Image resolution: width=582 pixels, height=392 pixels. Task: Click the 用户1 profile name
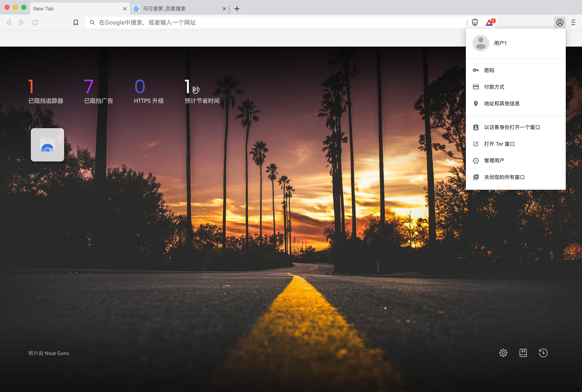pos(500,43)
